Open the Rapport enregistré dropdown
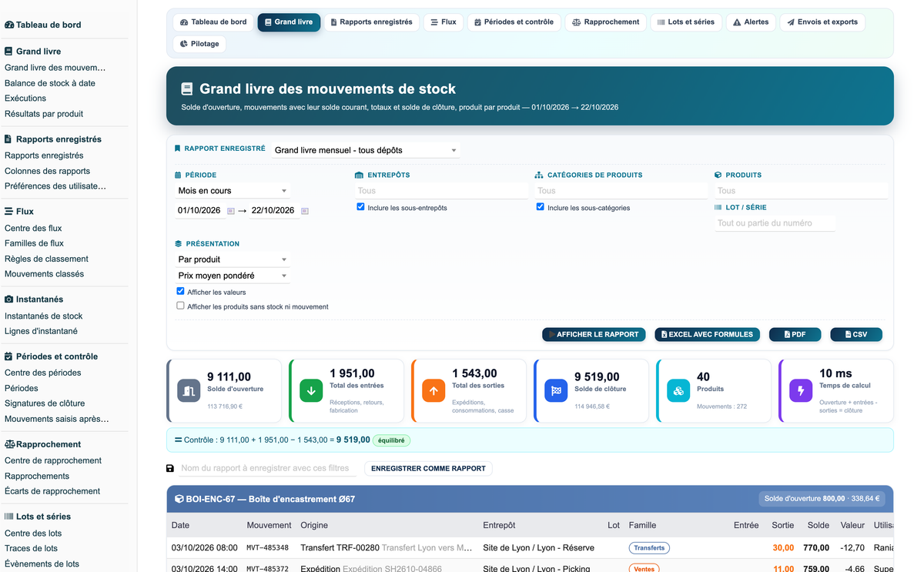Screen dimensions: 924x572 (x=366, y=150)
